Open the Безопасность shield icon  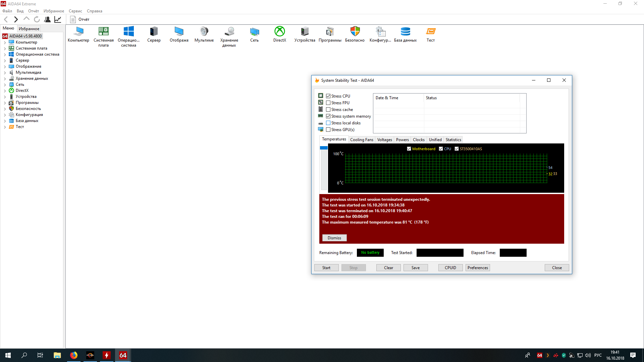point(355,32)
